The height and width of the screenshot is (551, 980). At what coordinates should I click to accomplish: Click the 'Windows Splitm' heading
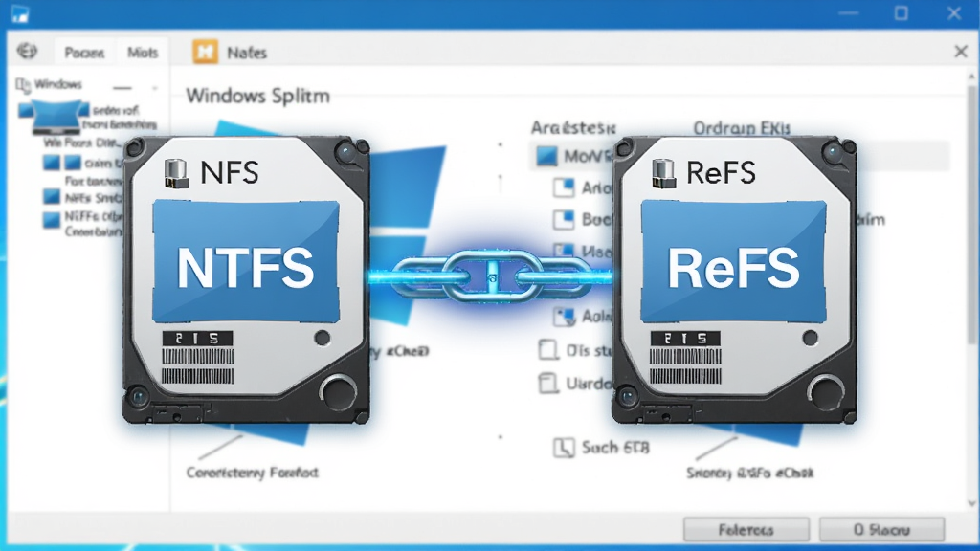coord(257,96)
